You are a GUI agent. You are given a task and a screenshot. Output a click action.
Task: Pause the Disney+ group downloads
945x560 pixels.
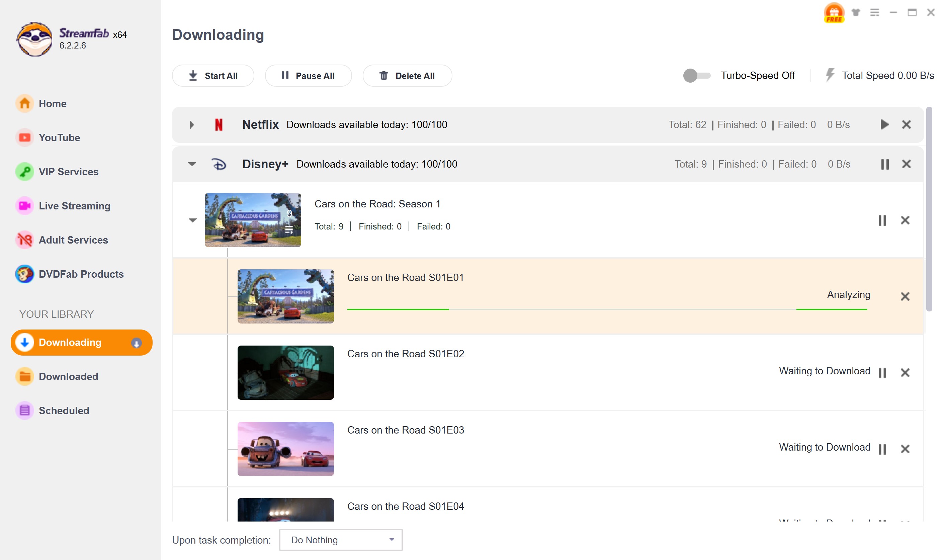click(885, 164)
